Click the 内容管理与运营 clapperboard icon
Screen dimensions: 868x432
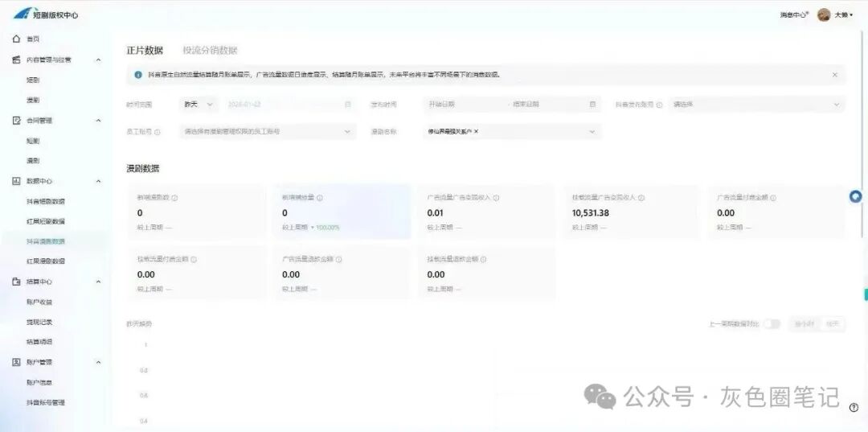[x=17, y=60]
